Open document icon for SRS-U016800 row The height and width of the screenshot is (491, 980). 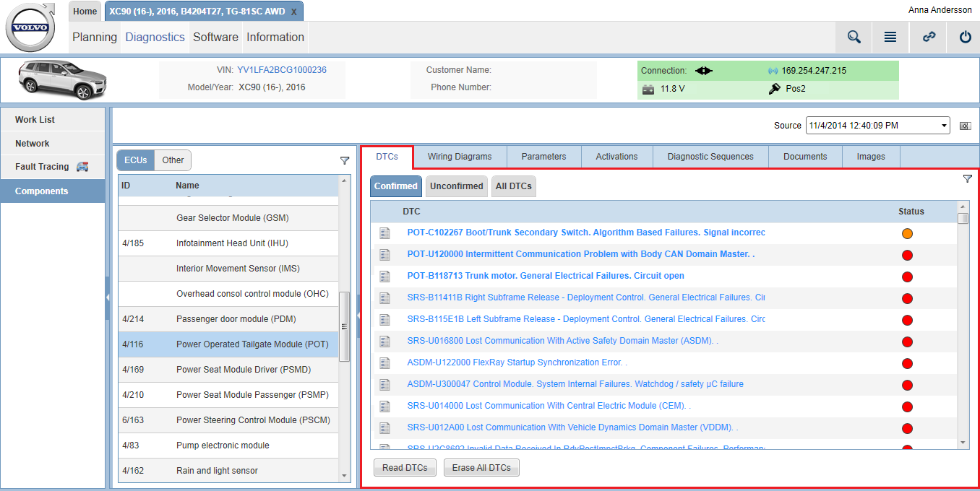point(384,341)
